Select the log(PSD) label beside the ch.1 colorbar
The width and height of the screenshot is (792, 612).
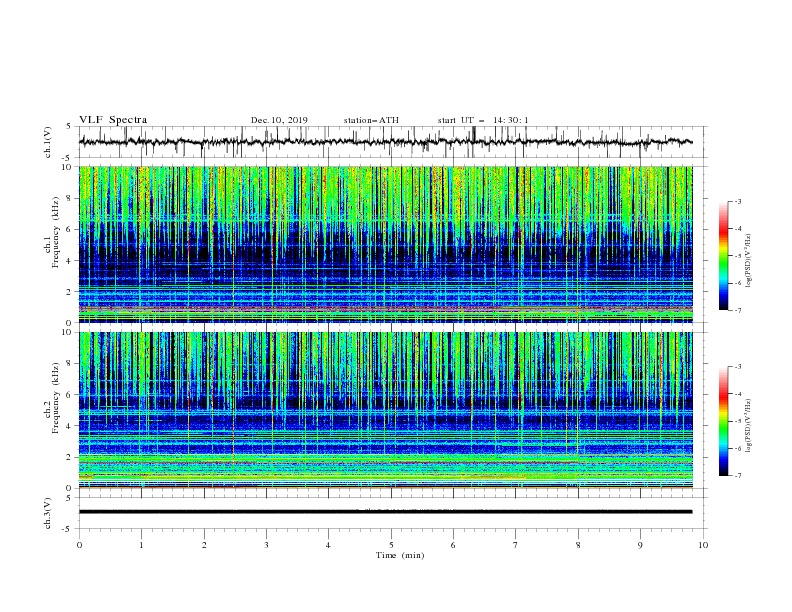[x=749, y=261]
